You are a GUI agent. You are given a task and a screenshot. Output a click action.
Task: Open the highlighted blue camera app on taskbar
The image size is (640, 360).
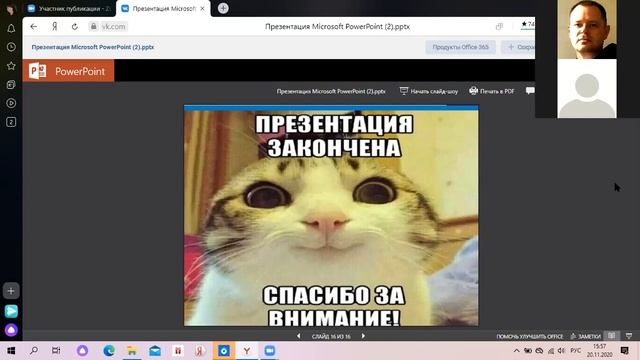(224, 351)
